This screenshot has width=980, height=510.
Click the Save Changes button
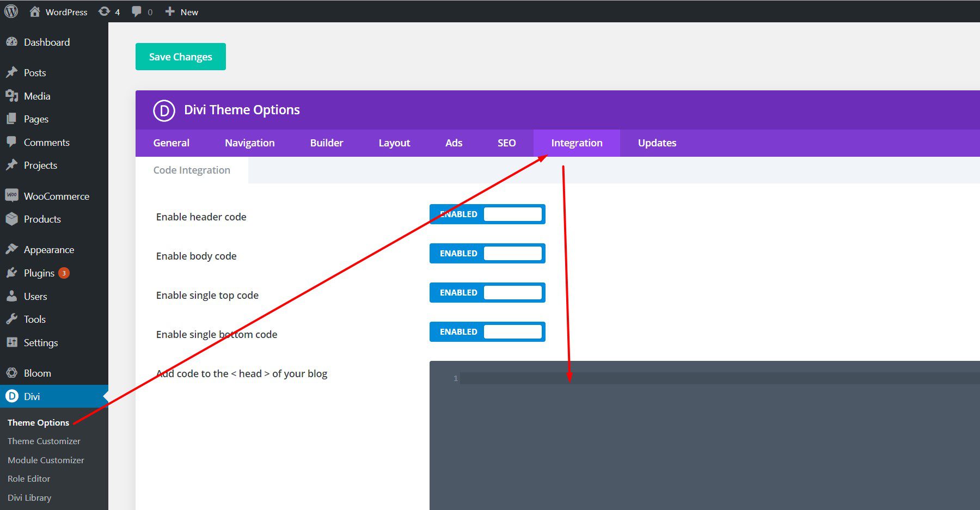pyautogui.click(x=180, y=56)
